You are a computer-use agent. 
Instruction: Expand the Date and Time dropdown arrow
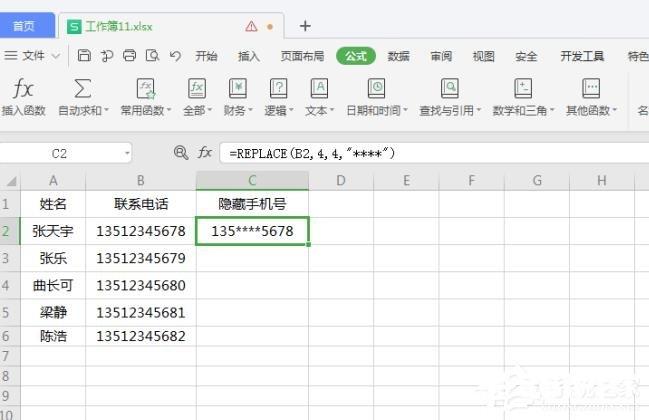tap(405, 110)
